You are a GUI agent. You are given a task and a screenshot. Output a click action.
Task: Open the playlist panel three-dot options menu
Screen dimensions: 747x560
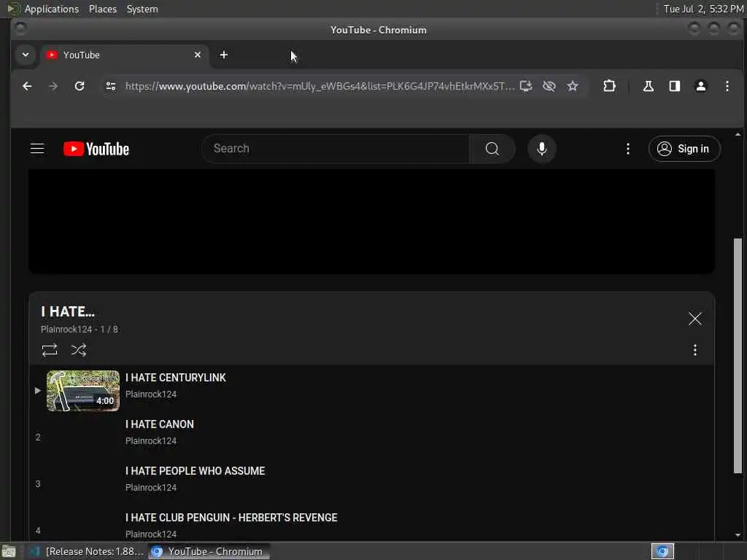(x=694, y=350)
